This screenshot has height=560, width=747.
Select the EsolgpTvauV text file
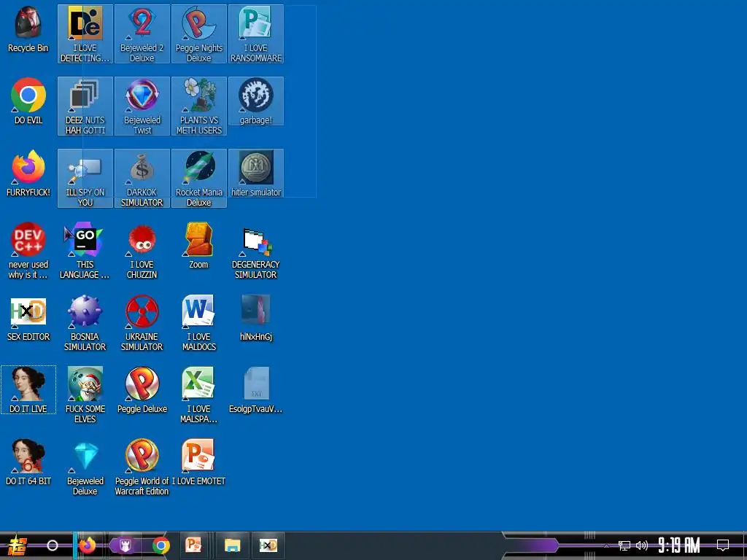click(x=256, y=390)
